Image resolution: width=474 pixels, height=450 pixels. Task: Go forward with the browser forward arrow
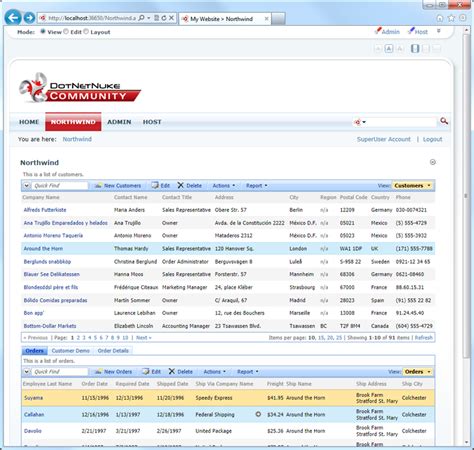tap(29, 18)
